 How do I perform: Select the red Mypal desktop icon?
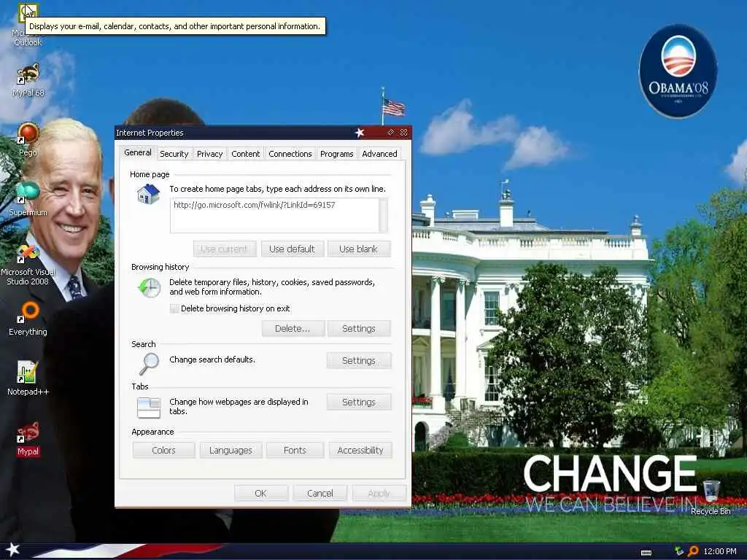(x=28, y=438)
